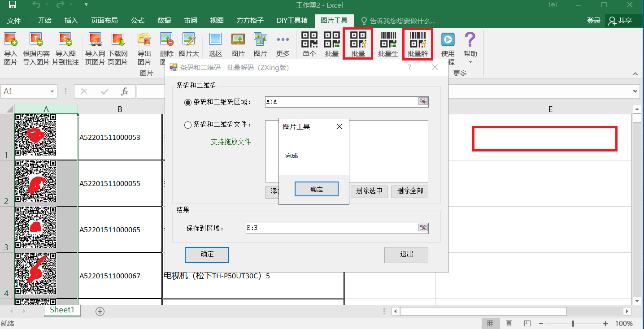The image size is (644, 329).
Task: Select the Sheet1 sheet tab
Action: pos(62,310)
